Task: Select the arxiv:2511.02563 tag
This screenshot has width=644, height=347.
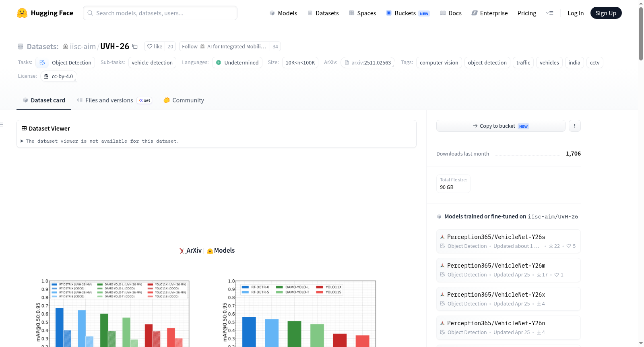Action: (368, 62)
